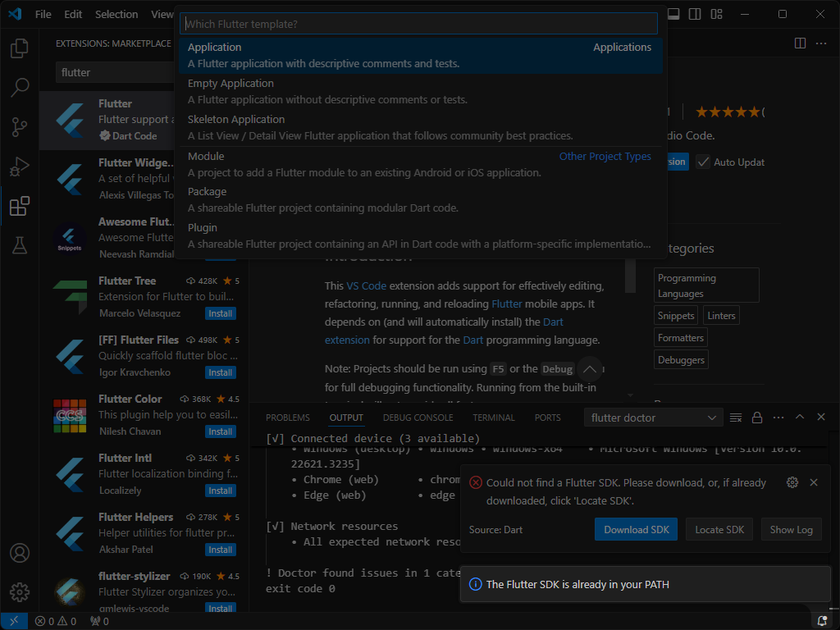The width and height of the screenshot is (840, 630).
Task: Choose the Plugin template
Action: pos(421,235)
